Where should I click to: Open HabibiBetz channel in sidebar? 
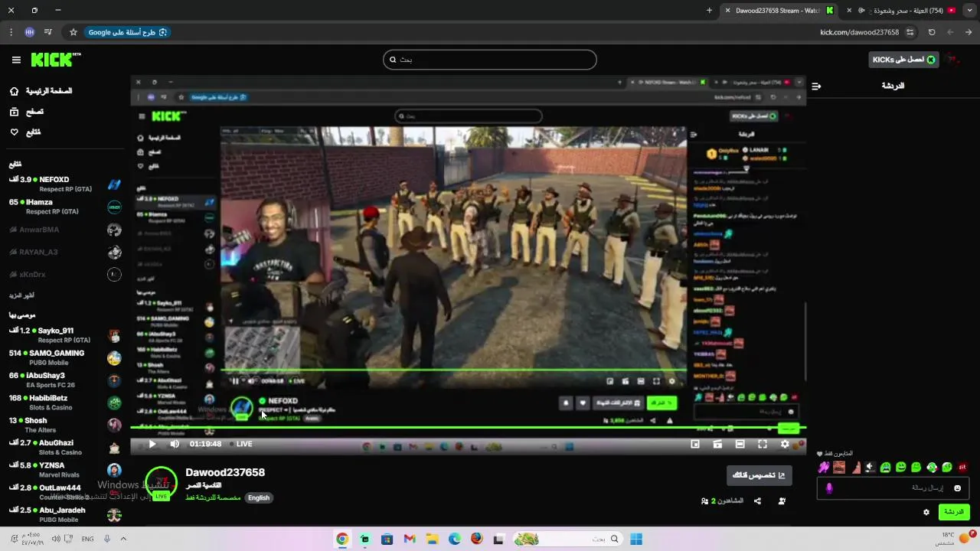[x=65, y=403]
